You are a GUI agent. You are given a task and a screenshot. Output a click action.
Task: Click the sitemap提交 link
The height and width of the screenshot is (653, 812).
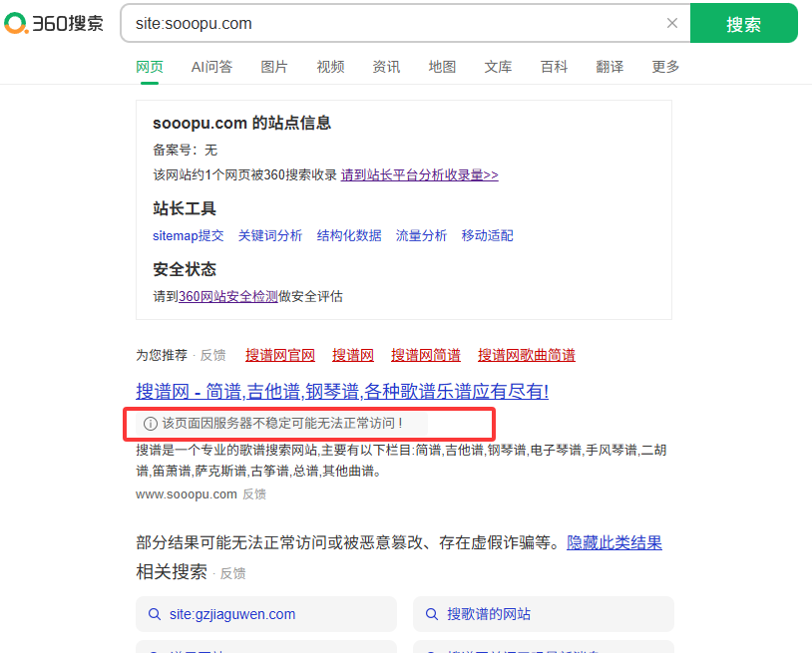pos(188,236)
